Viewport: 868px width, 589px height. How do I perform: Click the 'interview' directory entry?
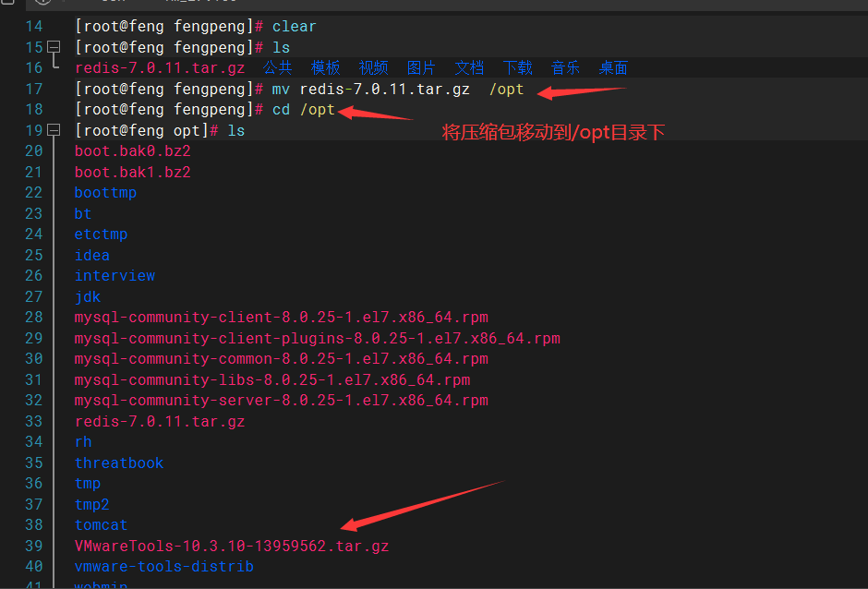pos(115,276)
